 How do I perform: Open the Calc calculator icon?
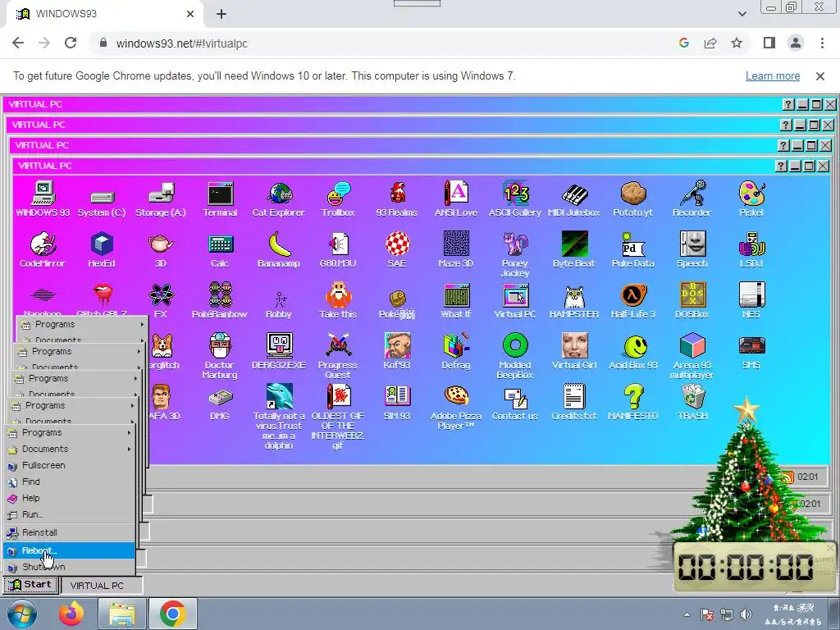coord(220,249)
